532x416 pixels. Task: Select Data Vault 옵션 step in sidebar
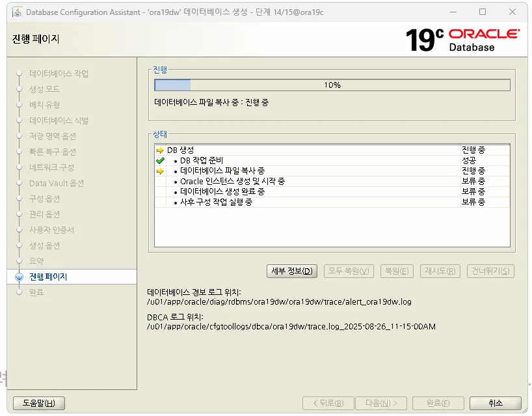[x=57, y=183]
